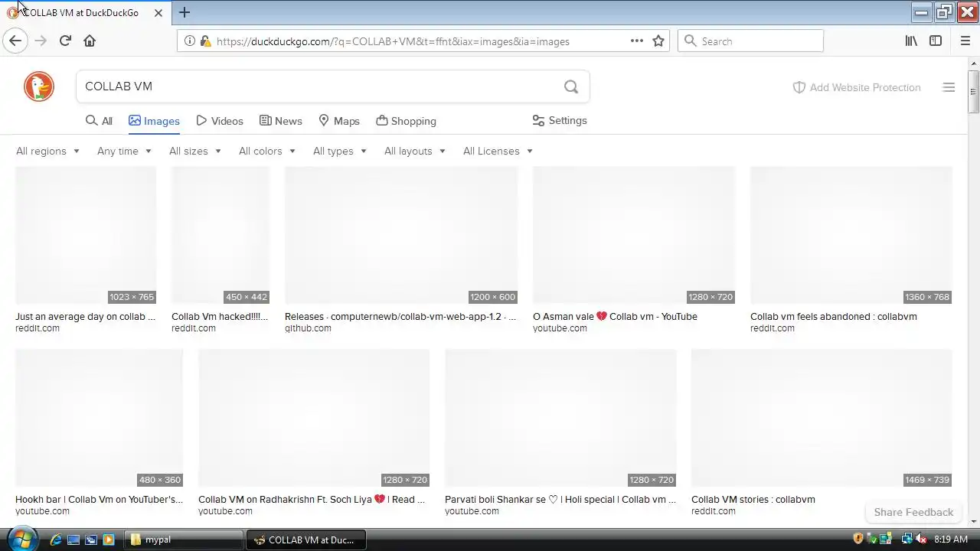The height and width of the screenshot is (551, 980).
Task: Open the Windows Start orb
Action: tap(21, 538)
